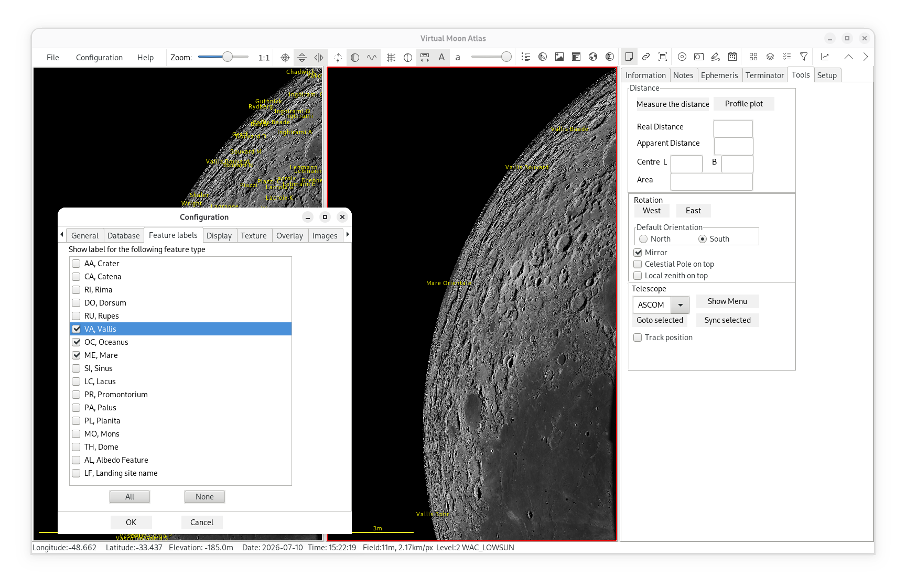Viewport: 906px width, 588px height.
Task: Open the Help menu
Action: [145, 58]
